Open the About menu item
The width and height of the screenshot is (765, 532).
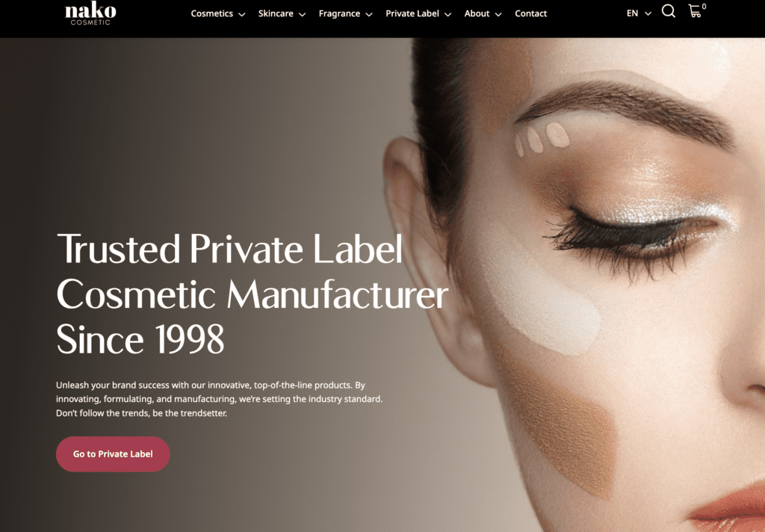click(477, 13)
